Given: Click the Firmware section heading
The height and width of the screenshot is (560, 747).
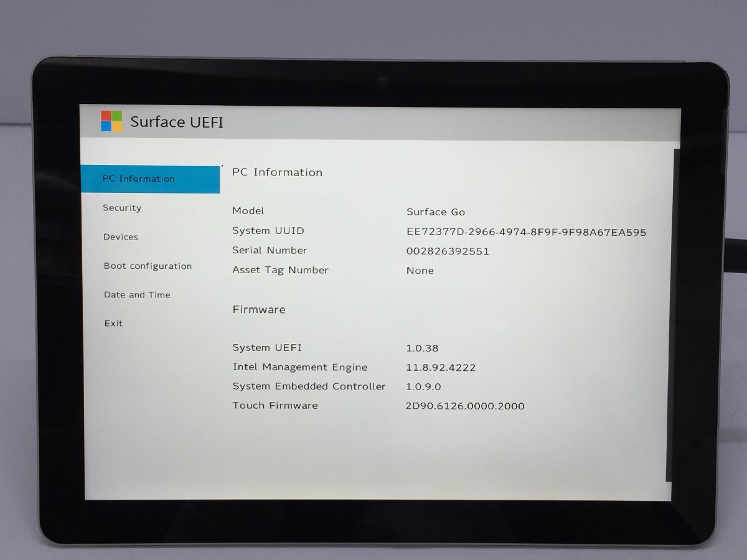Looking at the screenshot, I should point(259,309).
